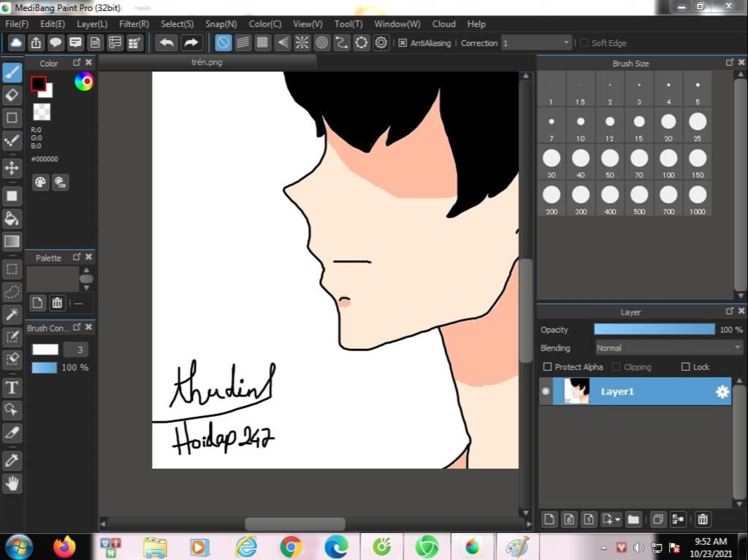
Task: Select the Layer1 thumbnail
Action: 577,391
